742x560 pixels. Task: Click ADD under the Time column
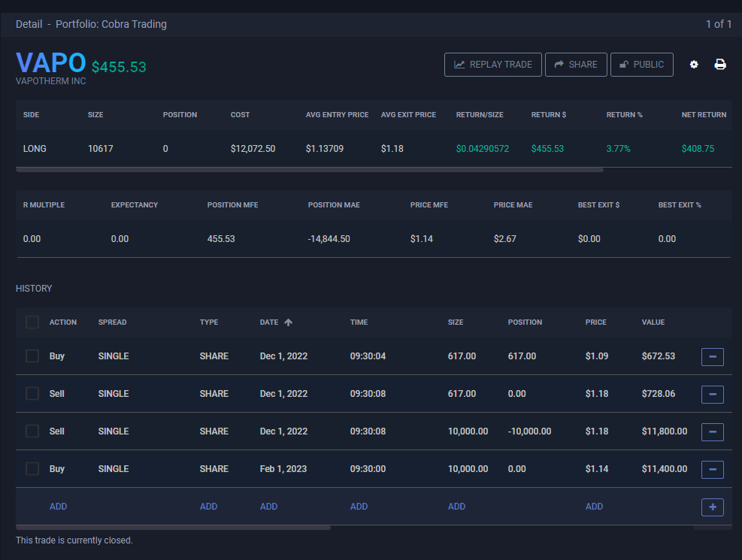[359, 507]
